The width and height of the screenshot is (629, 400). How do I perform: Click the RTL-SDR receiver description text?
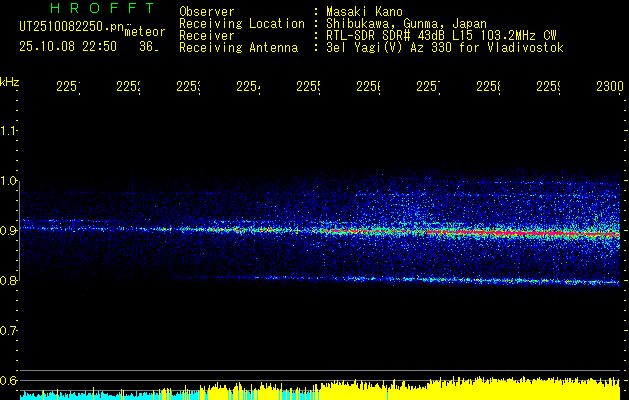(x=441, y=36)
